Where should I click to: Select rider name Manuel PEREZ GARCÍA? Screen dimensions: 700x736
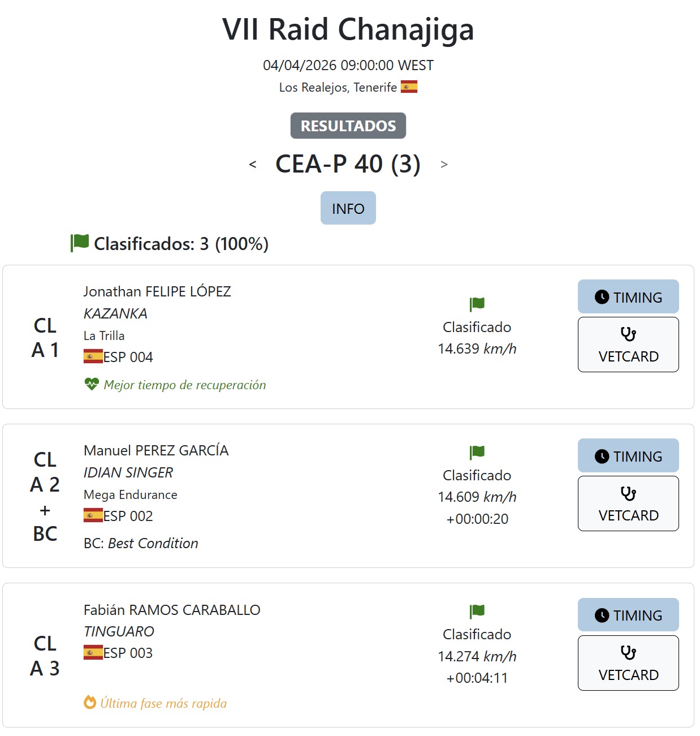pyautogui.click(x=156, y=450)
